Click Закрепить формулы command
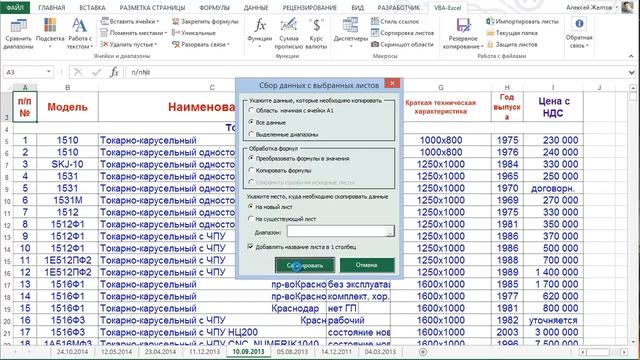The height and width of the screenshot is (360, 640). pyautogui.click(x=205, y=21)
